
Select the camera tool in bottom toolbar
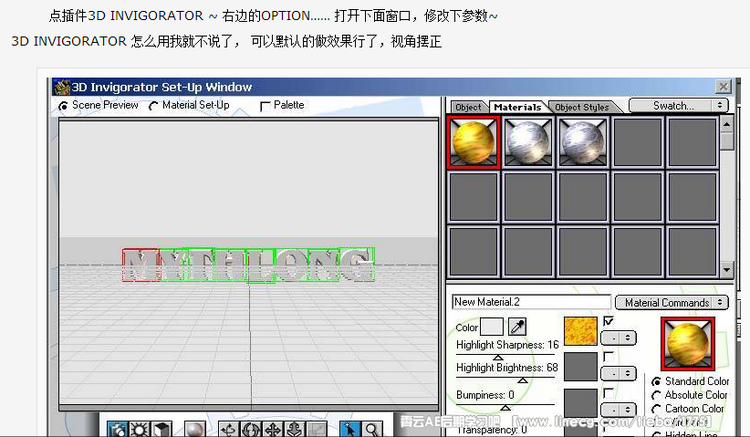(x=117, y=429)
